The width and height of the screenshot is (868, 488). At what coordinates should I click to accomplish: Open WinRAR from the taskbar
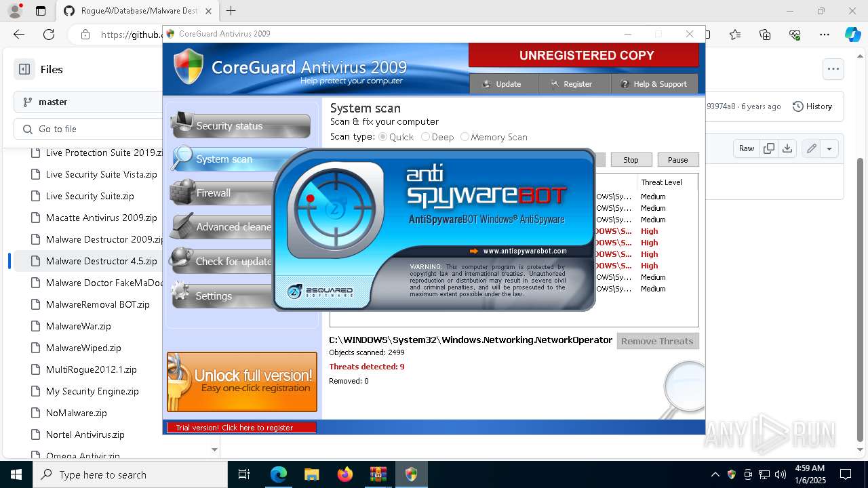click(x=378, y=474)
